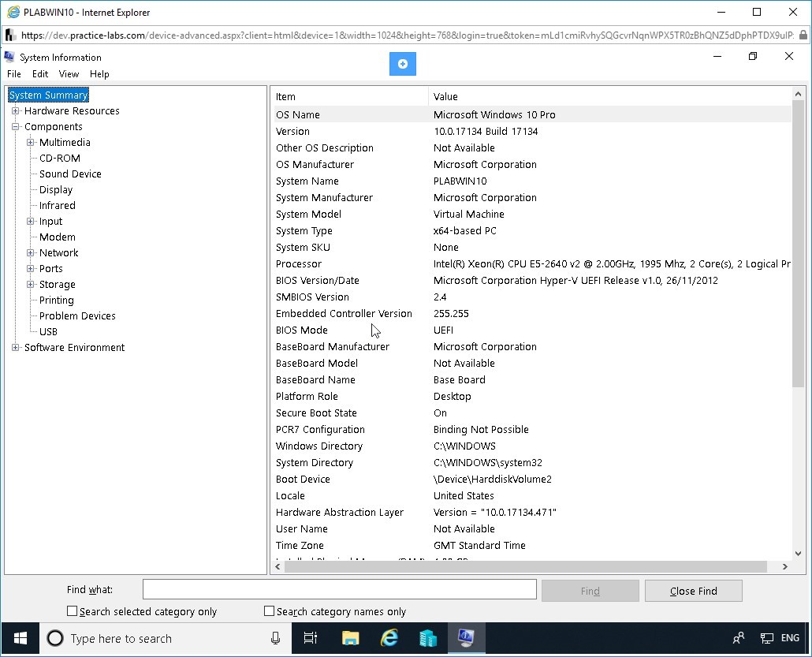
Task: Click the horizontal scrollbar thumb
Action: (x=525, y=567)
